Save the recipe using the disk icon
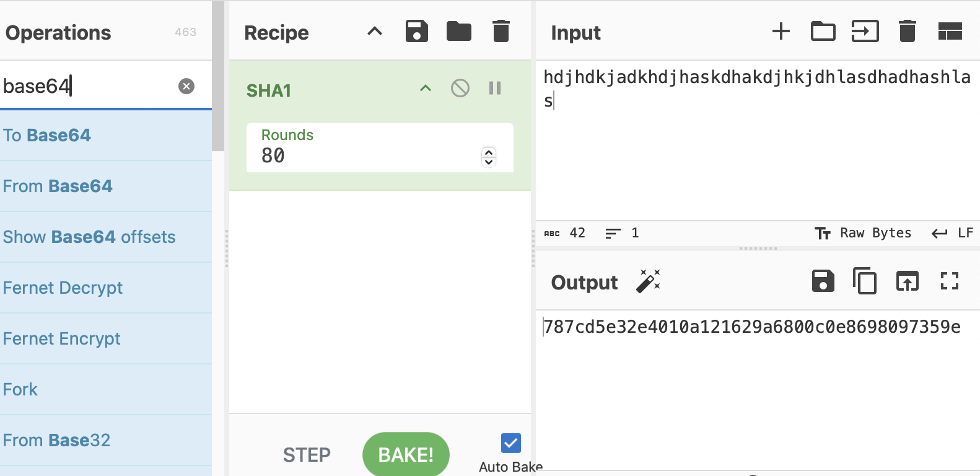Screen dimensions: 980x476 click(x=417, y=31)
